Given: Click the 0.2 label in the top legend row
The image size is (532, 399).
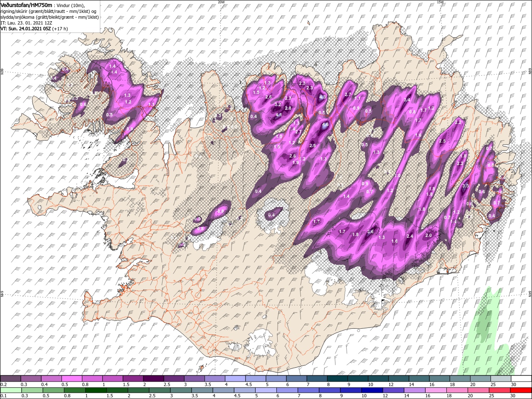Looking at the screenshot, I should (3, 384).
